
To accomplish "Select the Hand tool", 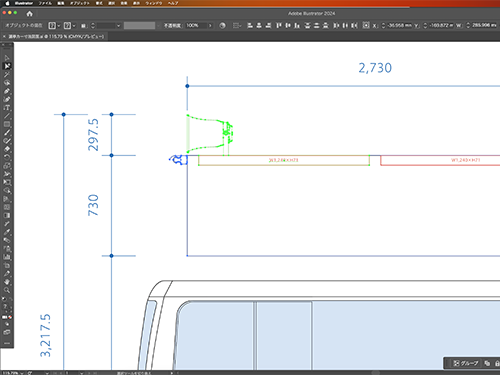I will [7, 282].
